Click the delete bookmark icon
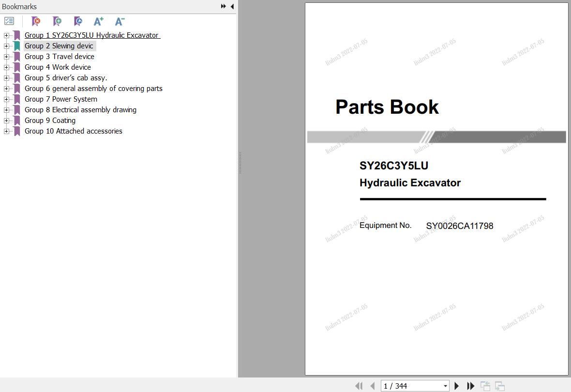The width and height of the screenshot is (571, 392). click(x=36, y=21)
